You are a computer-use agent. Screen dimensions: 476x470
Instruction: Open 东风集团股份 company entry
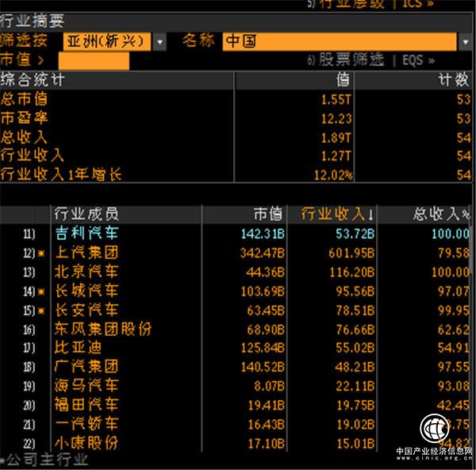pos(102,329)
